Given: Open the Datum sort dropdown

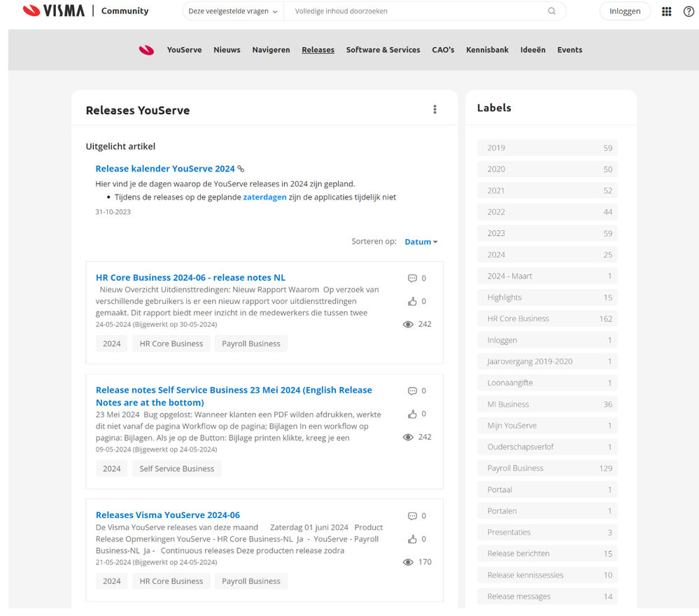Looking at the screenshot, I should click(421, 241).
